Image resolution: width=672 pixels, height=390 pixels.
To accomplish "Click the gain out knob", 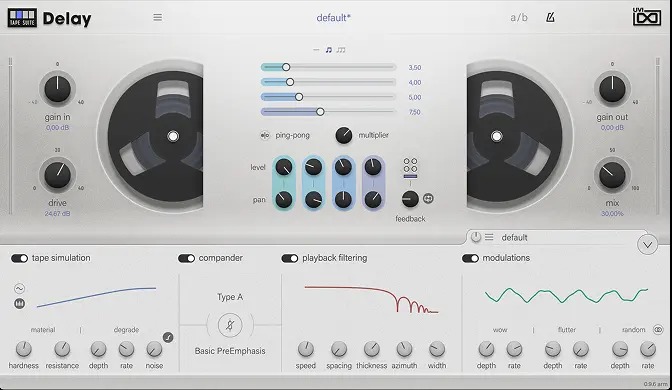I will 612,89.
